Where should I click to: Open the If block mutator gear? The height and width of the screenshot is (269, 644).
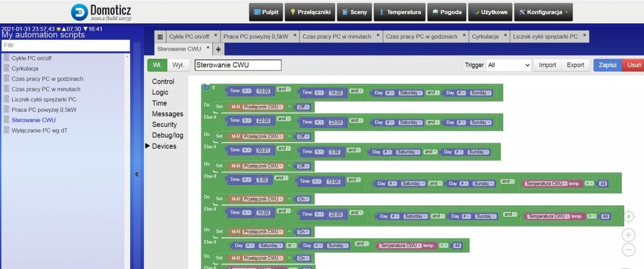click(206, 87)
